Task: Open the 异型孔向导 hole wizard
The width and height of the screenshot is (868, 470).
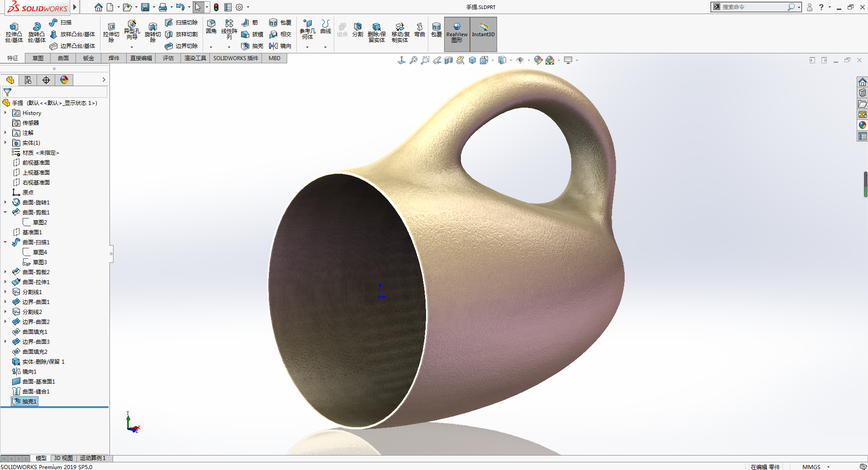Action: coord(132,30)
